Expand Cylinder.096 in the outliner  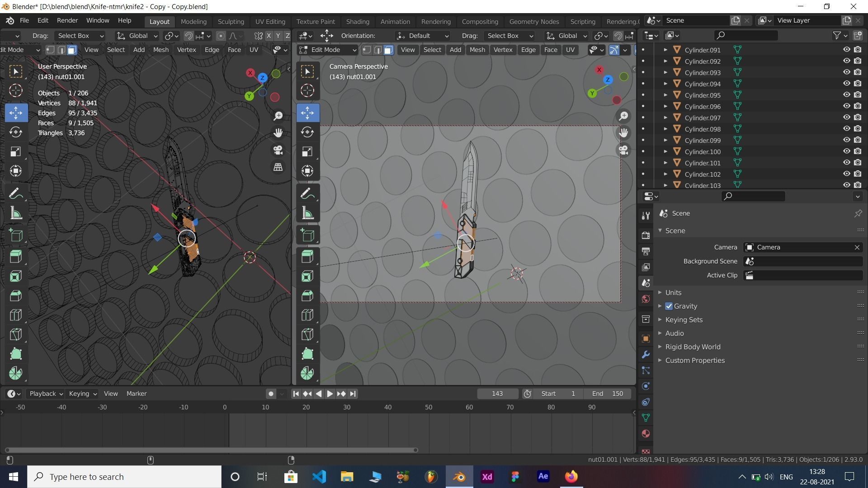[665, 106]
